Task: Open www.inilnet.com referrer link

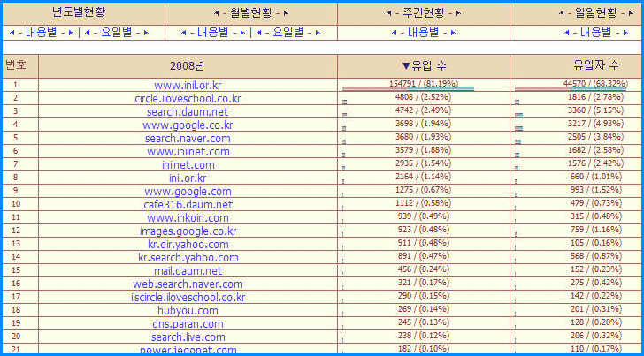Action: 188,152
